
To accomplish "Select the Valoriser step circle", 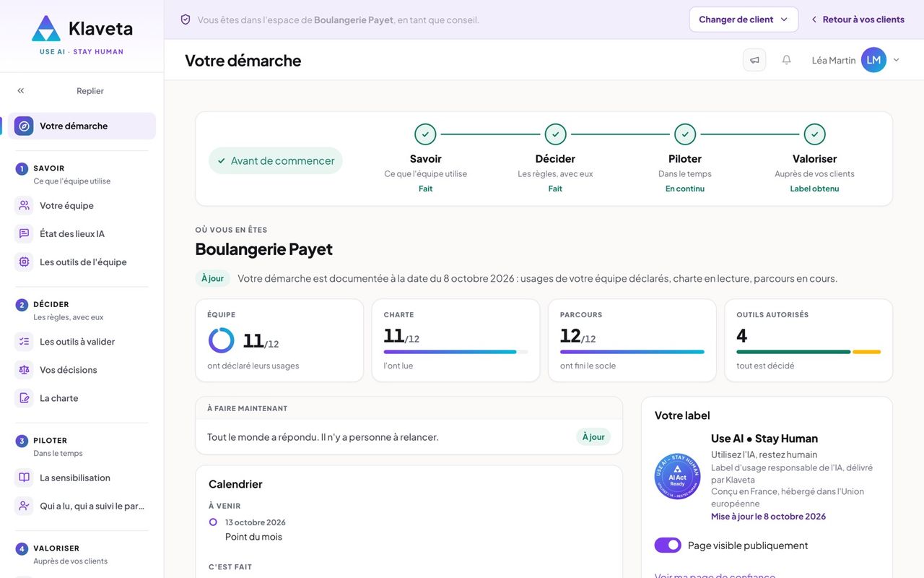I will pos(814,134).
